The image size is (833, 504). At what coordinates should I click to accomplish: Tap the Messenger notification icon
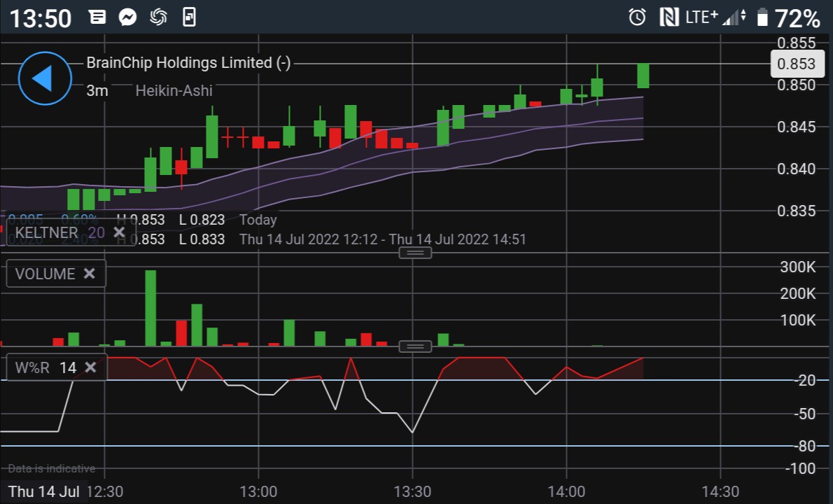click(127, 17)
